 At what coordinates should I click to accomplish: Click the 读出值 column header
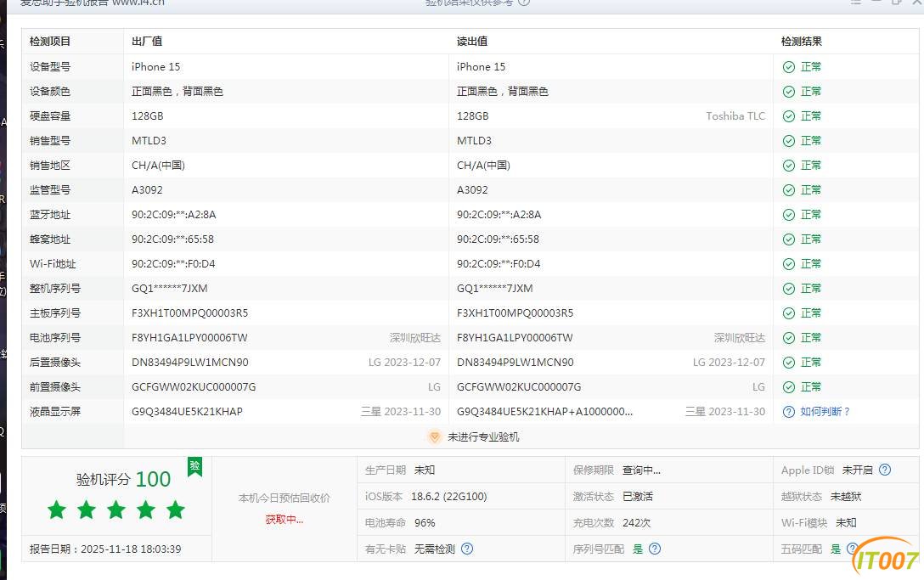472,42
